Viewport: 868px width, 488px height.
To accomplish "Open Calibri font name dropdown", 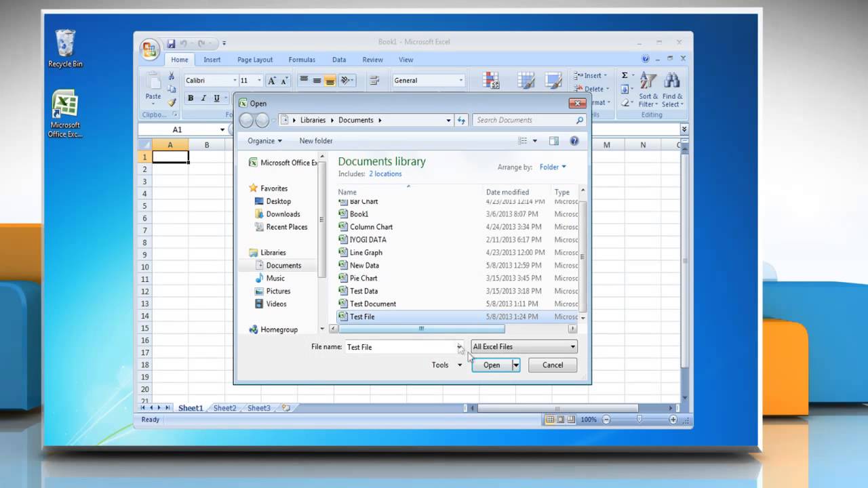I will tap(235, 81).
